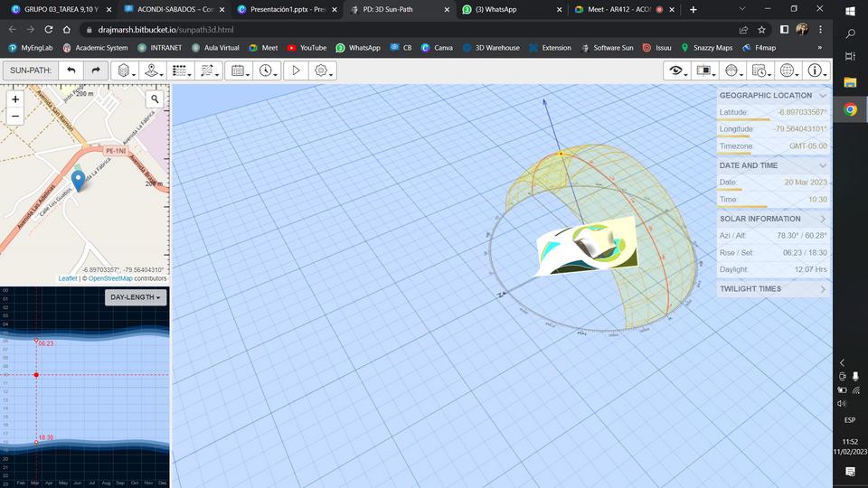Click the info icon in the toolbar

[x=816, y=70]
